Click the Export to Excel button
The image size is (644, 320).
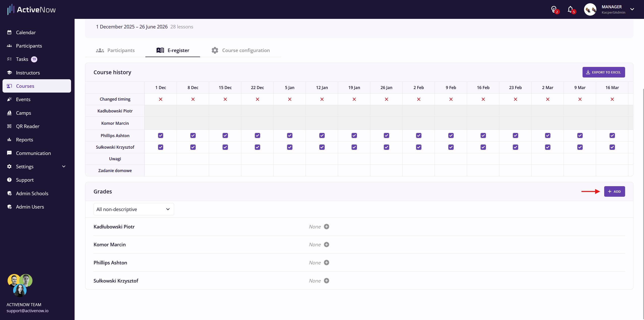[x=603, y=72]
